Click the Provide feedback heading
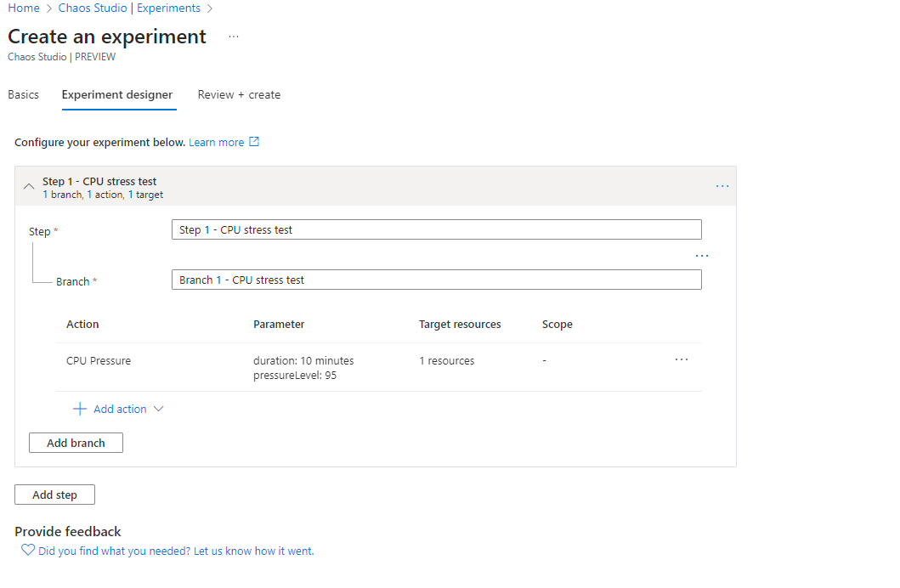Viewport: 900px width, 588px height. [68, 531]
